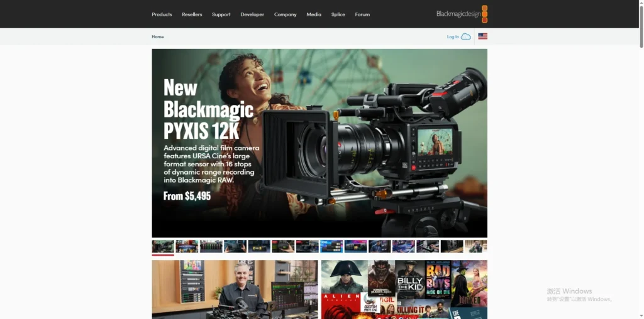Viewport: 644px width, 319px height.
Task: Select the second thumbnail in the carousel strip
Action: coord(187,246)
